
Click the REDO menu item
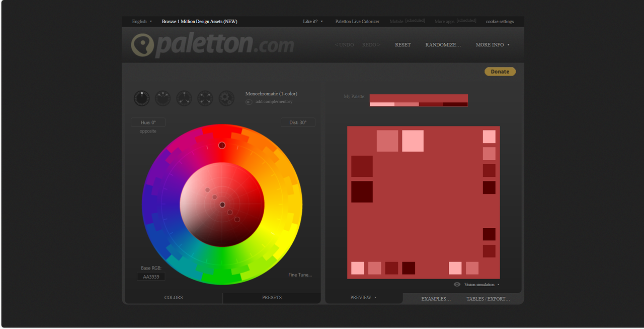pyautogui.click(x=371, y=45)
